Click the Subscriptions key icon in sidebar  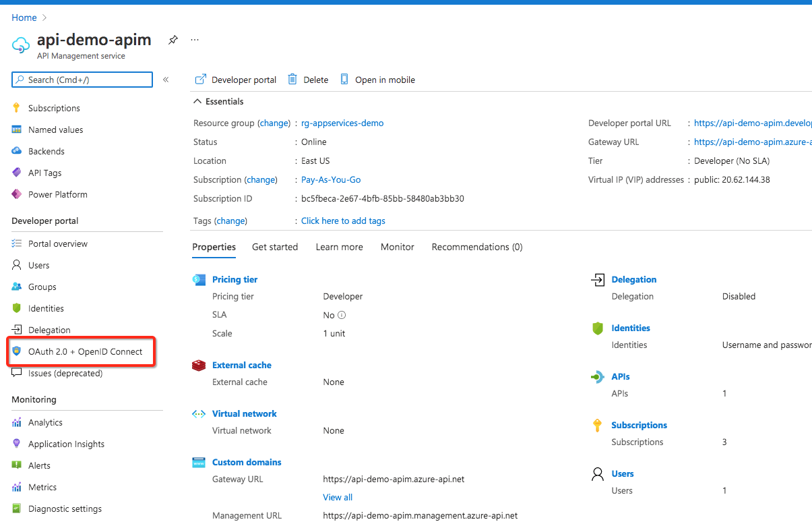(x=17, y=108)
